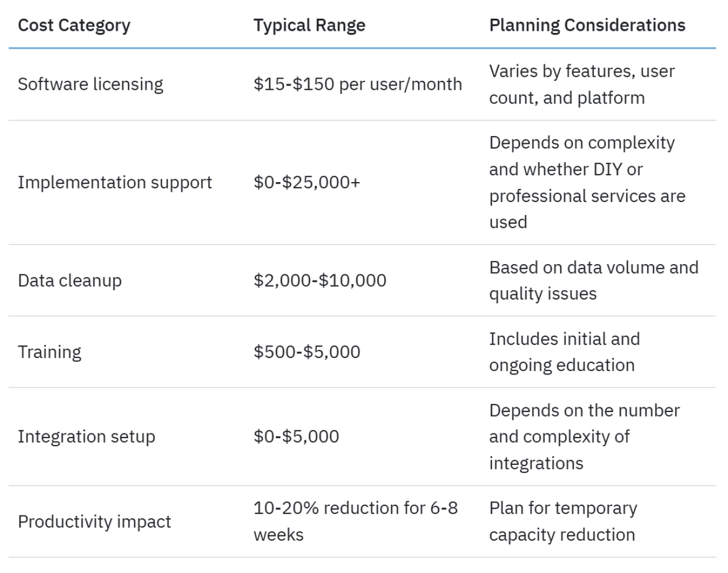The height and width of the screenshot is (573, 728).
Task: Click the $0-$5,000 range value
Action: pyautogui.click(x=296, y=437)
